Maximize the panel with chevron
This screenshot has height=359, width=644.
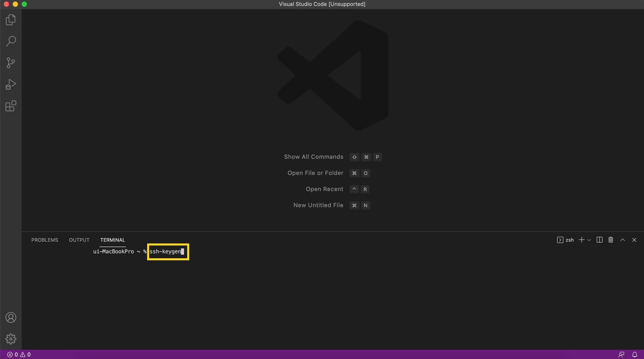click(623, 240)
